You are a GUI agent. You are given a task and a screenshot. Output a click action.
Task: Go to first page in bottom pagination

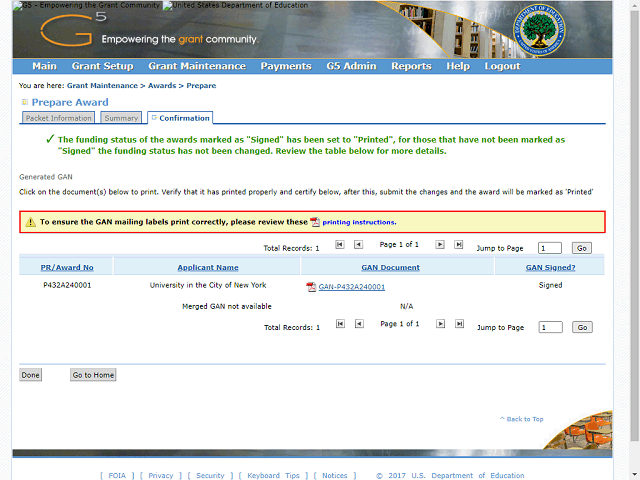click(x=340, y=324)
